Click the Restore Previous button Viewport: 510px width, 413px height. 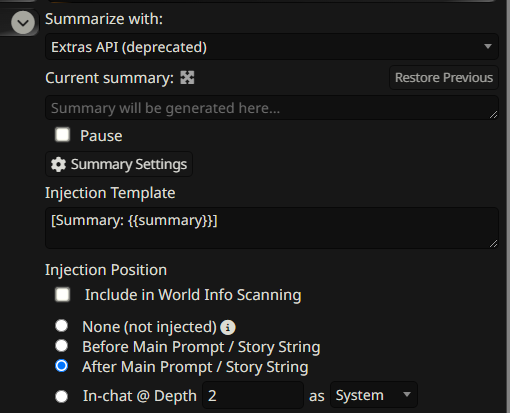(x=444, y=78)
